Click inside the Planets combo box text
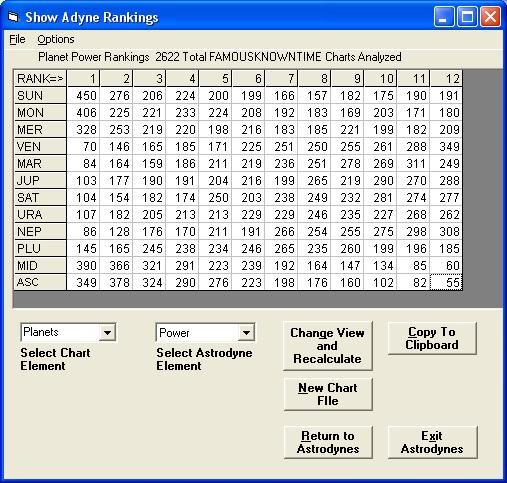Viewport: 507px width, 483px height. click(60, 332)
